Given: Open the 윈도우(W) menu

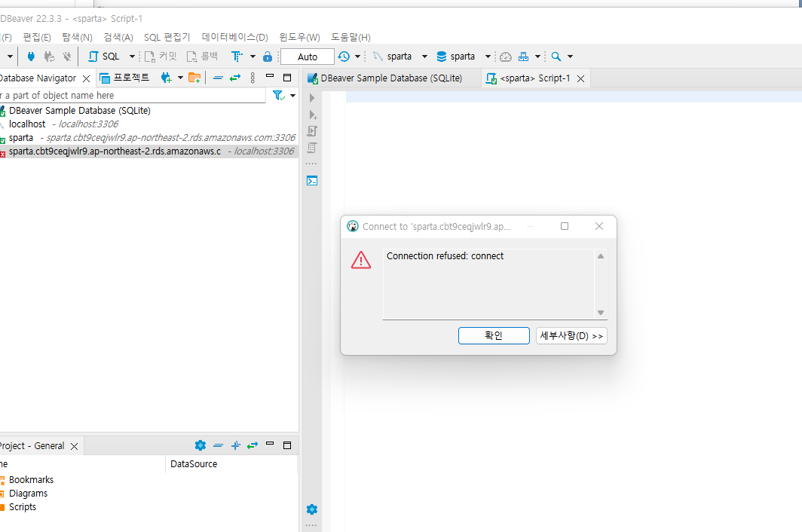Looking at the screenshot, I should click(x=300, y=38).
